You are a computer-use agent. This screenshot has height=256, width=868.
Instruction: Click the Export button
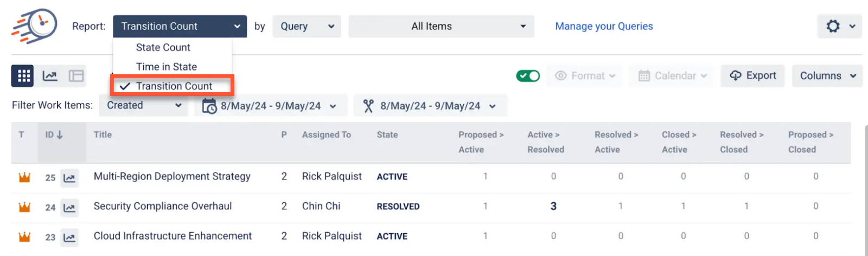[x=753, y=76]
